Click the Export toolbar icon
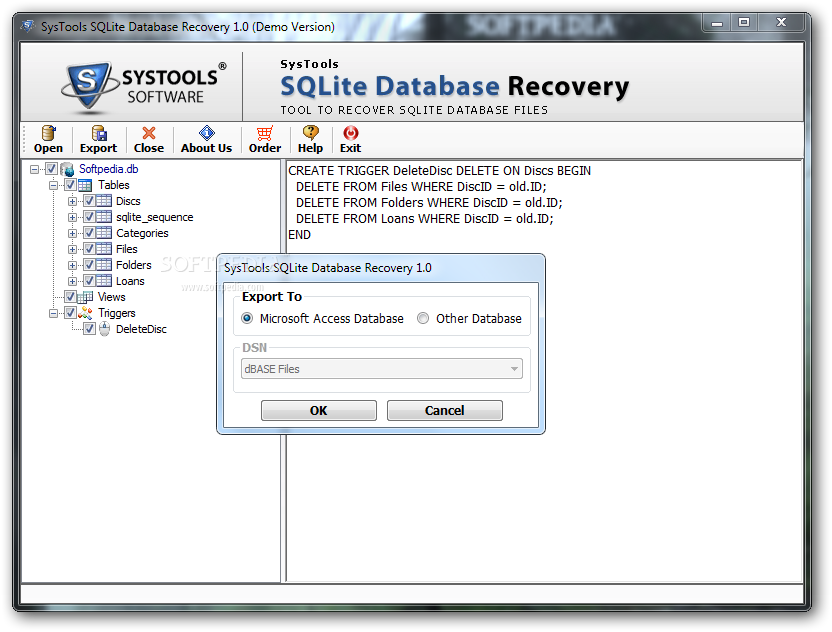Viewport: 832px width, 632px height. point(99,133)
